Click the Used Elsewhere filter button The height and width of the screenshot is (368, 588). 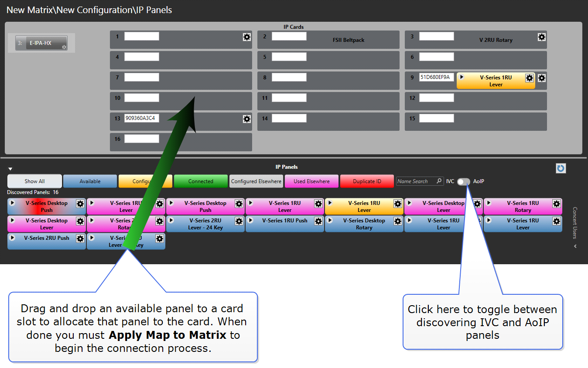[x=311, y=181]
